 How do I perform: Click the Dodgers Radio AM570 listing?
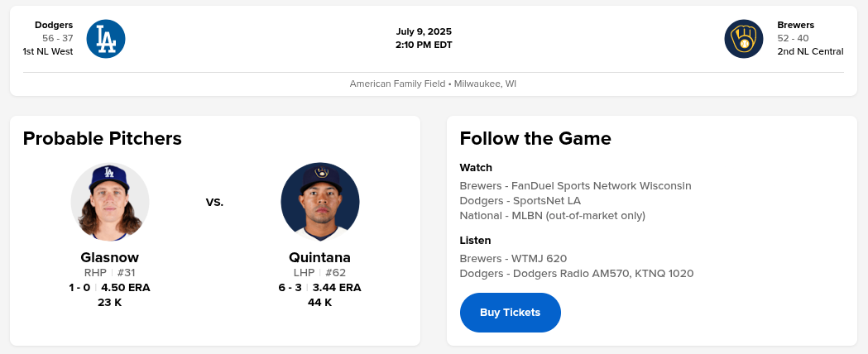[576, 274]
